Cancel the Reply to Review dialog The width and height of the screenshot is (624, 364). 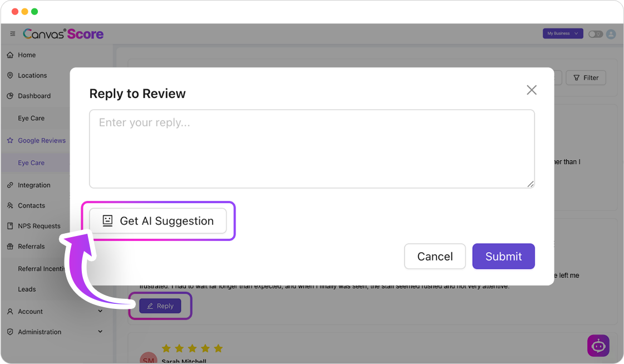435,256
